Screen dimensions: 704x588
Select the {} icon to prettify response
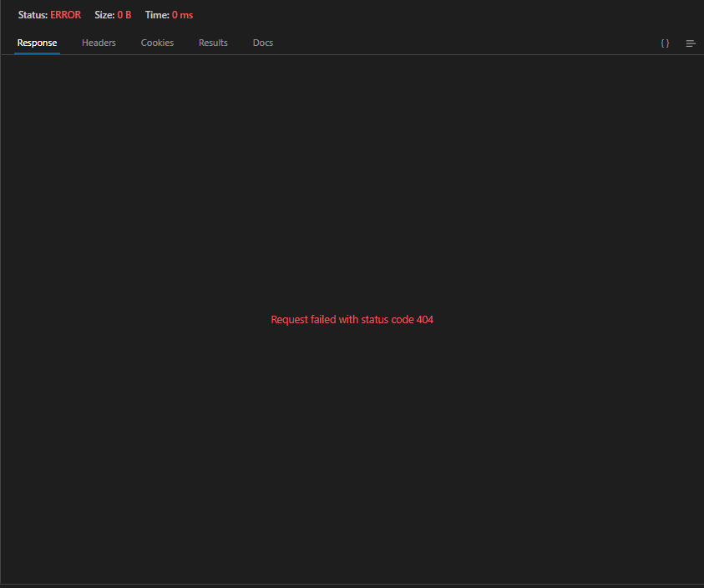665,43
